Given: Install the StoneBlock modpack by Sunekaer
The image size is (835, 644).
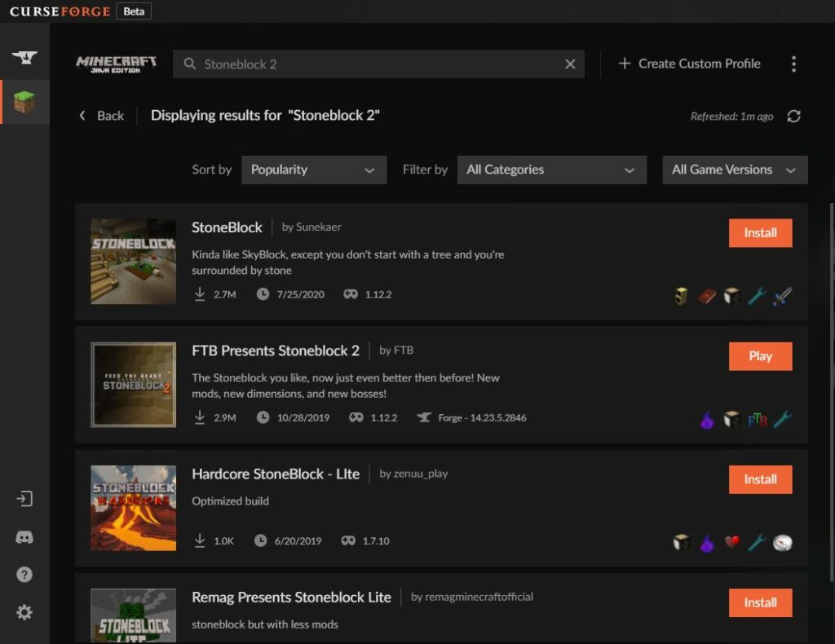Looking at the screenshot, I should tap(760, 232).
